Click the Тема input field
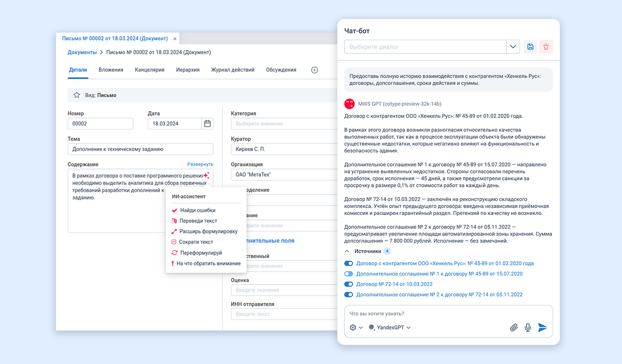The image size is (622, 364). point(140,149)
